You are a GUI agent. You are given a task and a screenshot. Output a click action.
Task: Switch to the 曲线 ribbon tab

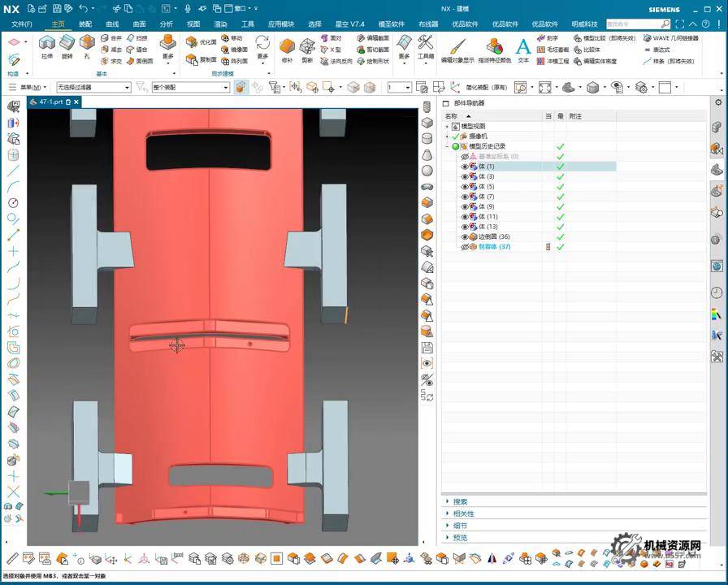tap(112, 24)
